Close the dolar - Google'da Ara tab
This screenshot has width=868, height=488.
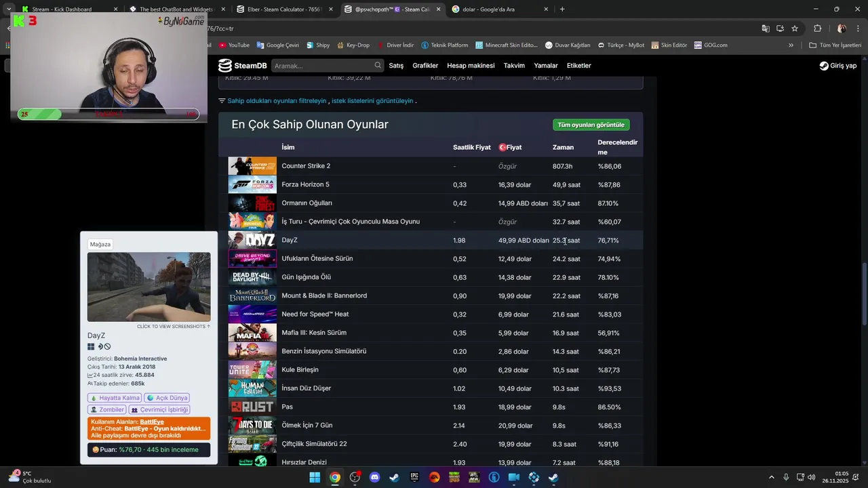pos(546,9)
